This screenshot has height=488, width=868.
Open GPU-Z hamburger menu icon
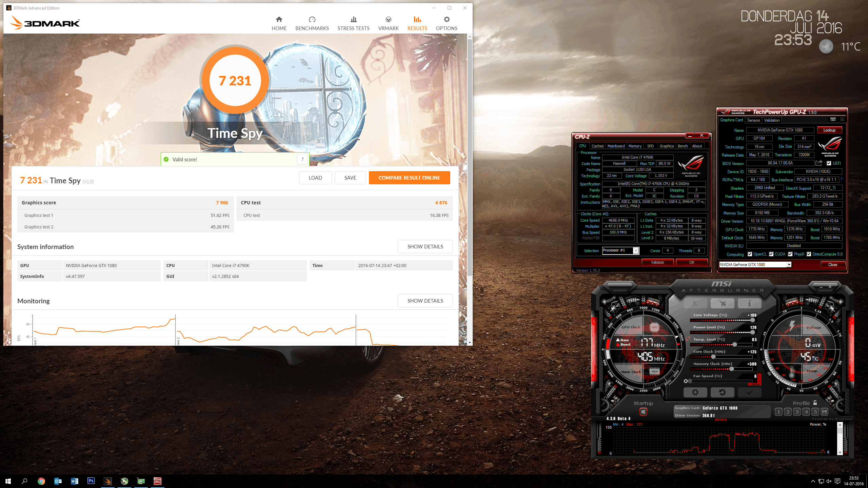point(842,120)
